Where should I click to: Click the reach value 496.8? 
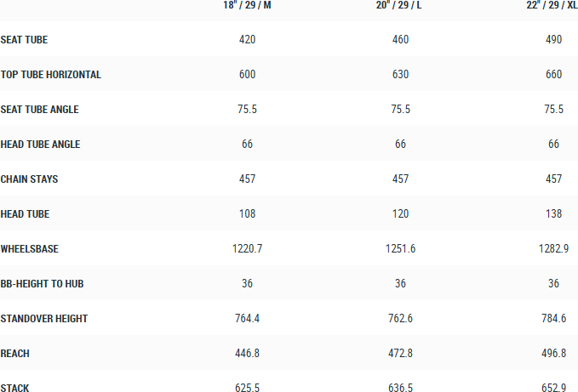[x=553, y=354]
